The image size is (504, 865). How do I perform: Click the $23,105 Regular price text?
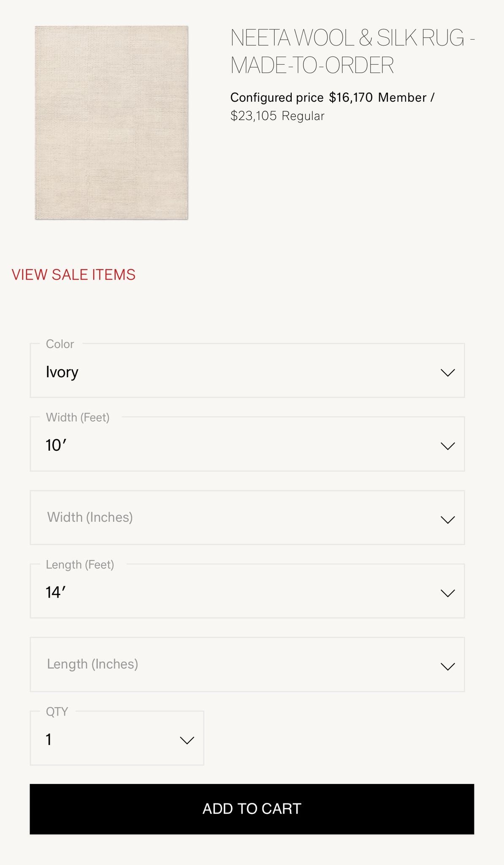pos(277,116)
